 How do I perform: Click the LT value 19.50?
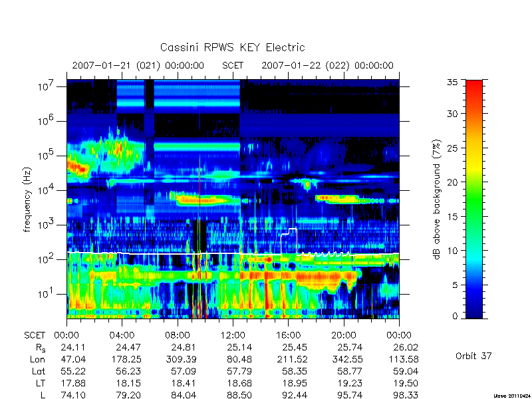pos(406,384)
